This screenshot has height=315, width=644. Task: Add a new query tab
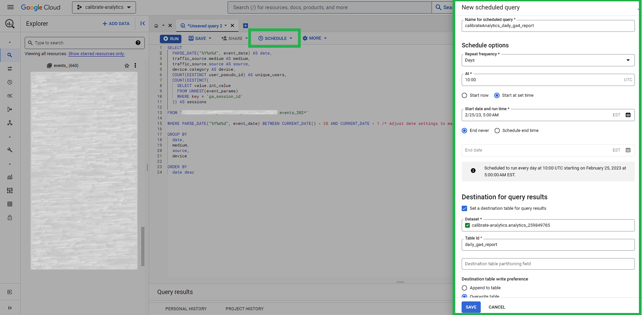click(x=246, y=26)
